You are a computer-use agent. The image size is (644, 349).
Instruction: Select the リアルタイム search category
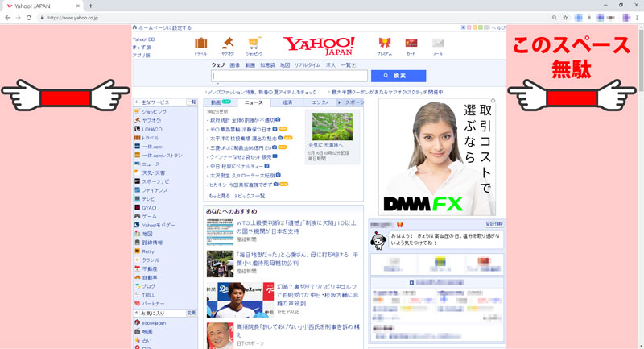[x=308, y=65]
